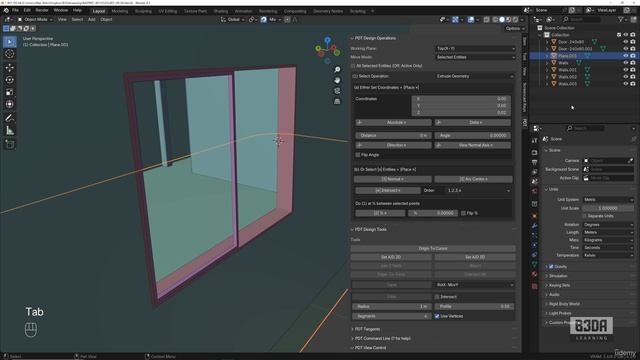Screen dimensions: 640x360
Task: Toggle the Gravity checkbox
Action: [551, 267]
